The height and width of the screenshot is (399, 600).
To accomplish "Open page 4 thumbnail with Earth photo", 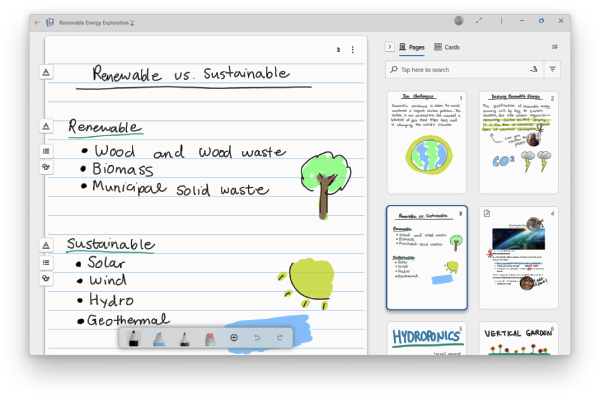I will tap(518, 257).
